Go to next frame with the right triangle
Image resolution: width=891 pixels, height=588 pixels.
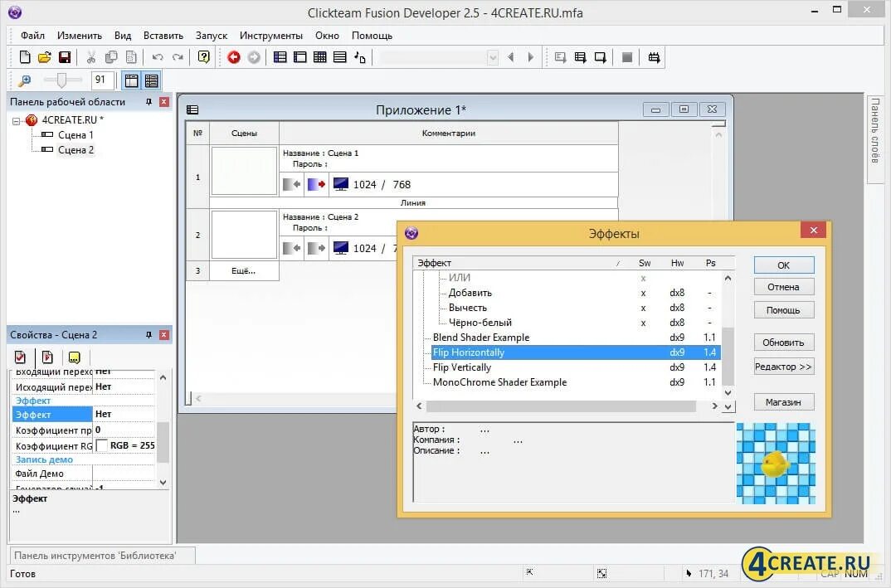pyautogui.click(x=531, y=57)
